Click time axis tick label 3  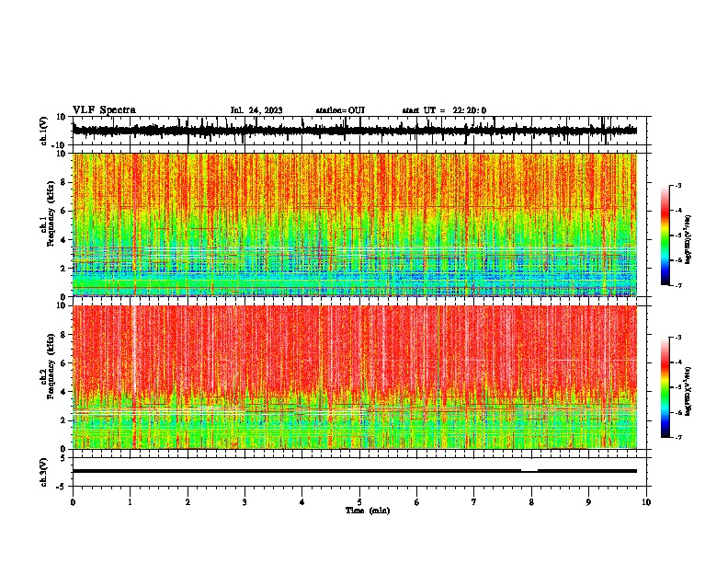coord(245,502)
